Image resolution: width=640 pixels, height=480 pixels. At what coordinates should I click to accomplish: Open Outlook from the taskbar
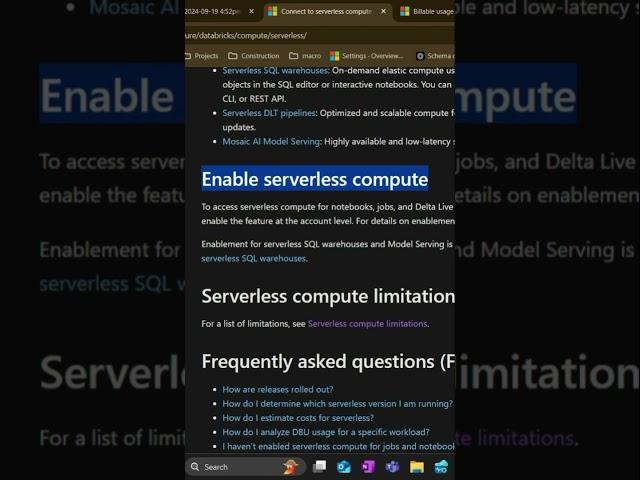(x=344, y=467)
